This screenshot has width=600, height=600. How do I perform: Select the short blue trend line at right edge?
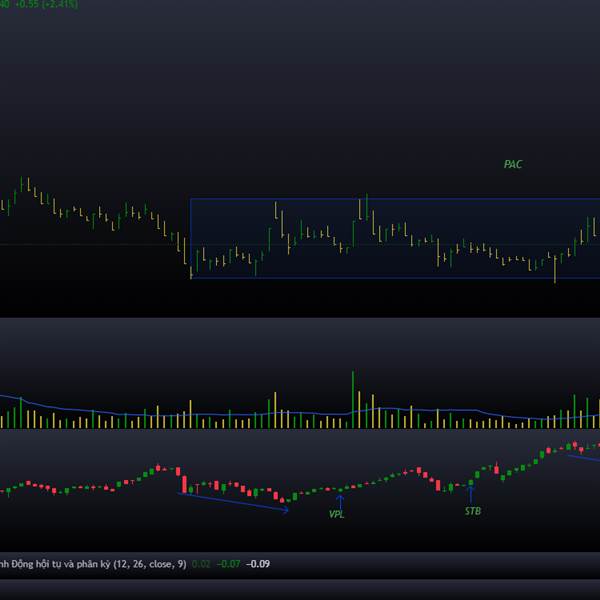583,458
